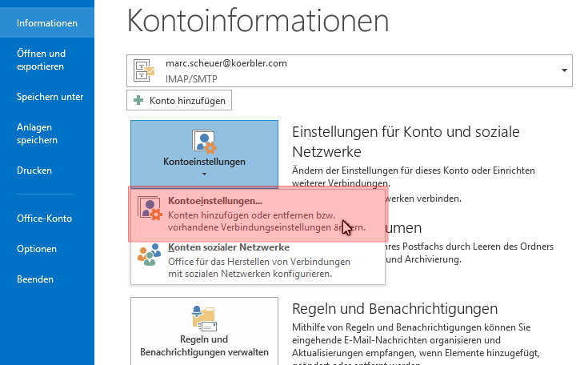Click description 'Office für das Herstellen von Verbindungen'
The height and width of the screenshot is (365, 588).
(259, 262)
